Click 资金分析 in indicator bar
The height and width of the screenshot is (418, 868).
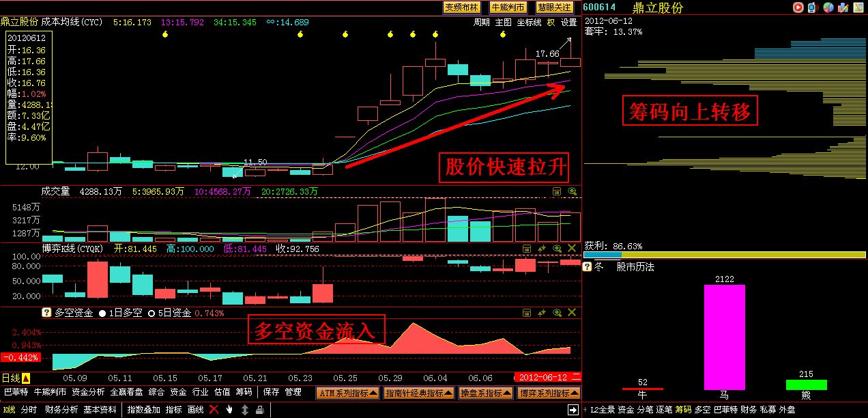[x=88, y=392]
